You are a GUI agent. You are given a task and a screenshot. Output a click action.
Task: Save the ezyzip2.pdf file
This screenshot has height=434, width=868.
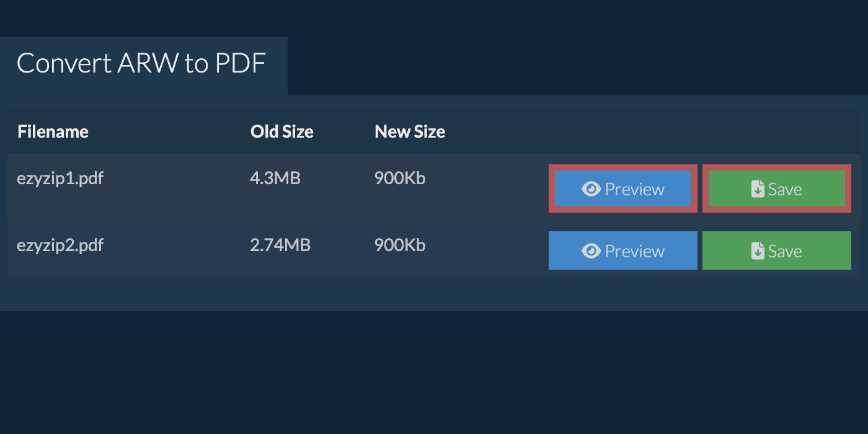(x=776, y=250)
